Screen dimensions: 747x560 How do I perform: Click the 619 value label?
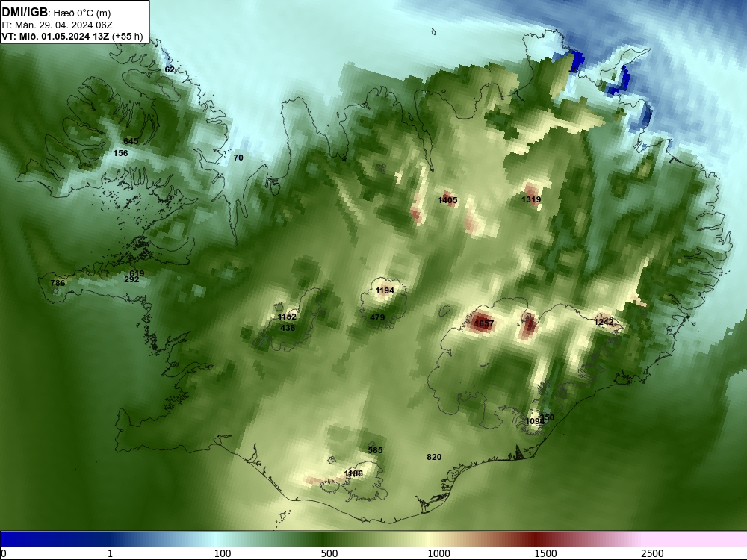[x=137, y=273]
